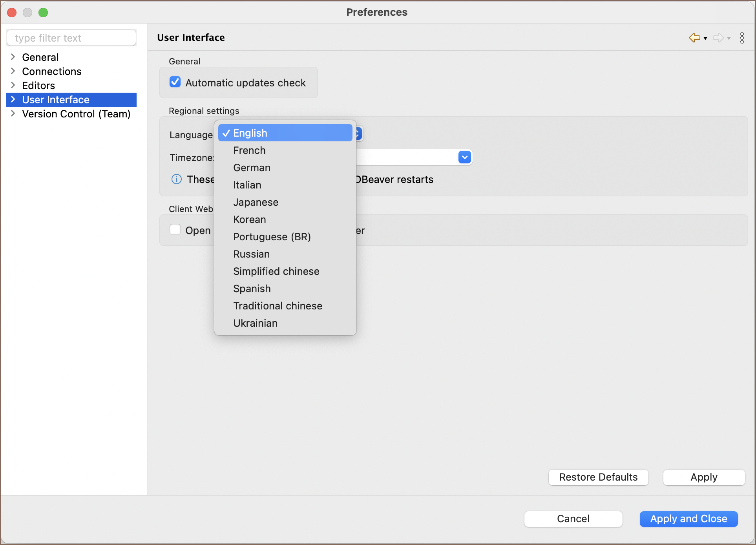Image resolution: width=756 pixels, height=545 pixels.
Task: Click the Cancel button
Action: click(x=573, y=519)
